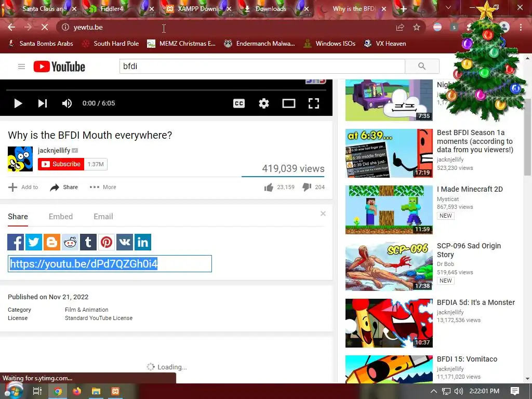Click the bfdi search box
This screenshot has width=532, height=399.
(x=262, y=66)
